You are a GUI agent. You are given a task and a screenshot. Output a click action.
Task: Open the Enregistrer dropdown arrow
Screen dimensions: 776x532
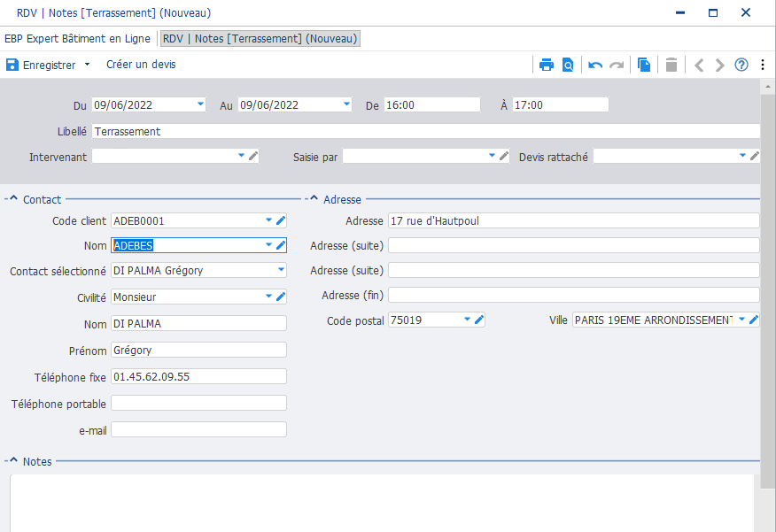point(87,65)
